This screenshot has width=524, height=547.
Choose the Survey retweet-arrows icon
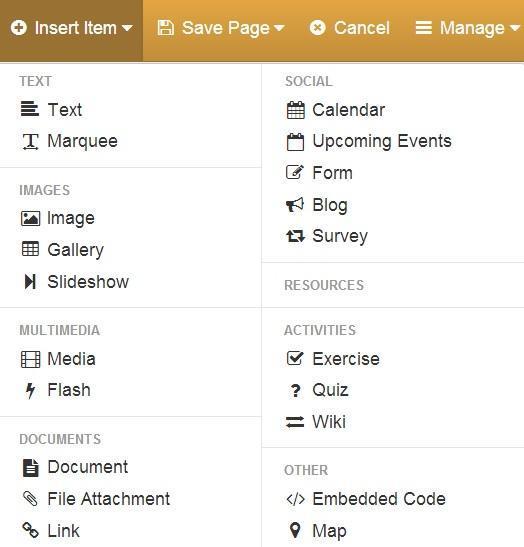point(295,236)
